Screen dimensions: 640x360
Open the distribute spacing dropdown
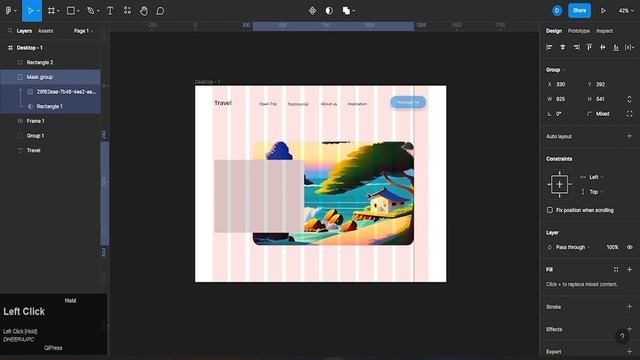click(629, 47)
